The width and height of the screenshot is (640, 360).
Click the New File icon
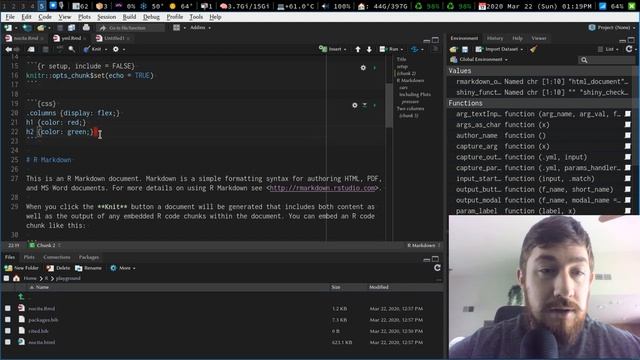tap(8, 28)
